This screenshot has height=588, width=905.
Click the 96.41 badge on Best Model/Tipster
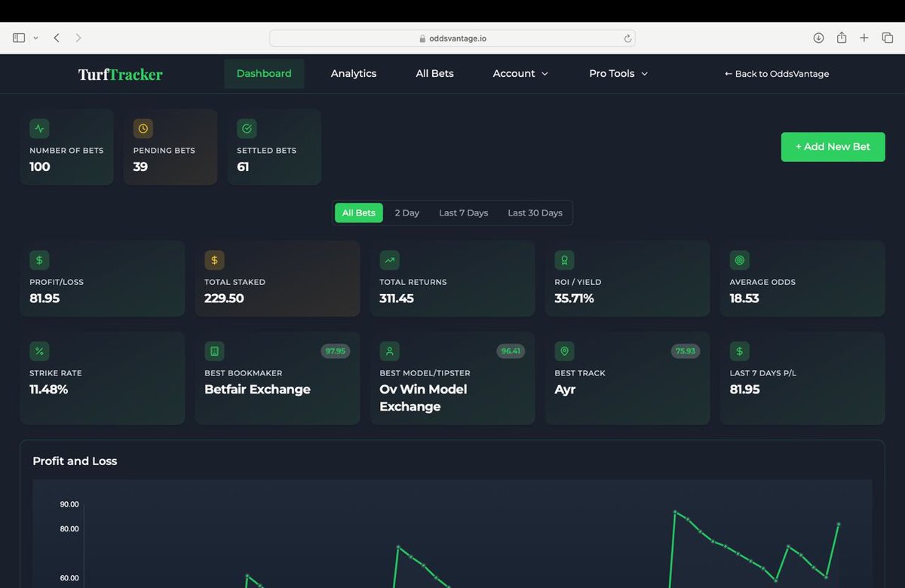click(x=511, y=351)
